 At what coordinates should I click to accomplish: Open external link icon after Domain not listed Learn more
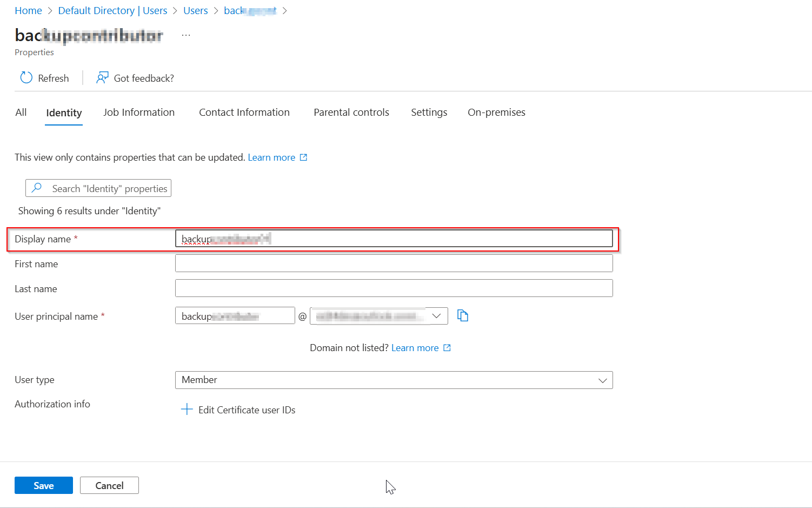click(x=447, y=348)
